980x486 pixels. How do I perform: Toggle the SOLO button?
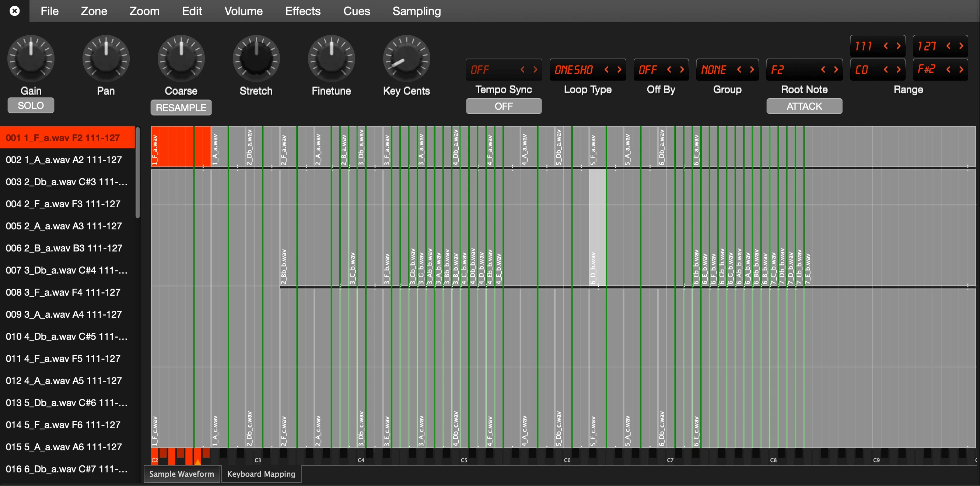[31, 106]
